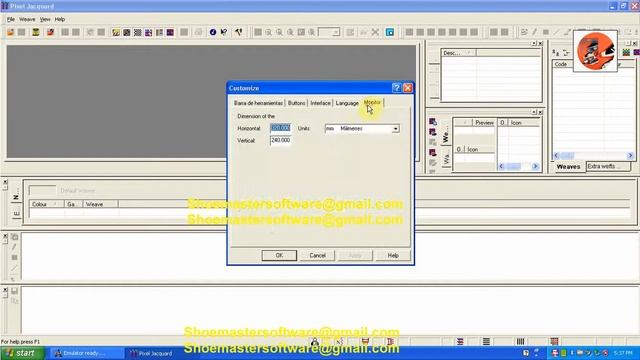The image size is (640, 360).
Task: Click the fine grid pattern toolbar icon
Action: pyautogui.click(x=138, y=32)
